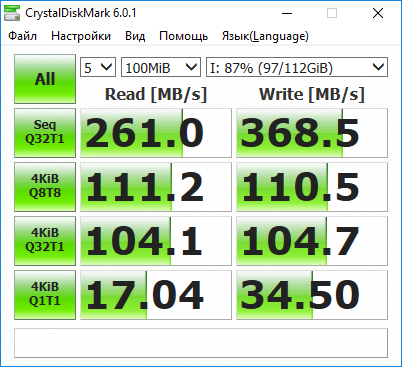Open the Язык(Language) menu
Viewport: 402px width, 367px height.
[x=265, y=36]
